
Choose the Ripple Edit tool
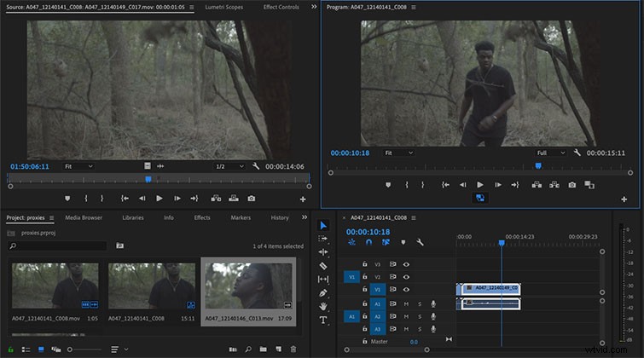[x=323, y=252]
